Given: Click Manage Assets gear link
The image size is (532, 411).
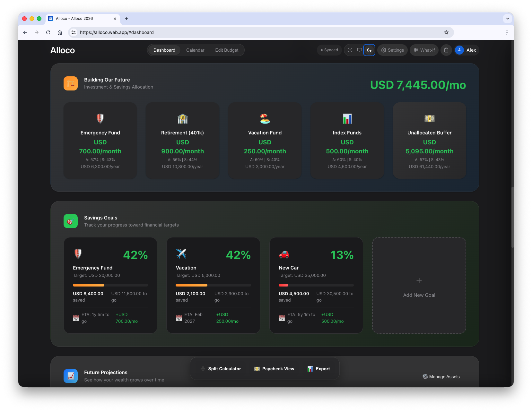Looking at the screenshot, I should coord(441,377).
